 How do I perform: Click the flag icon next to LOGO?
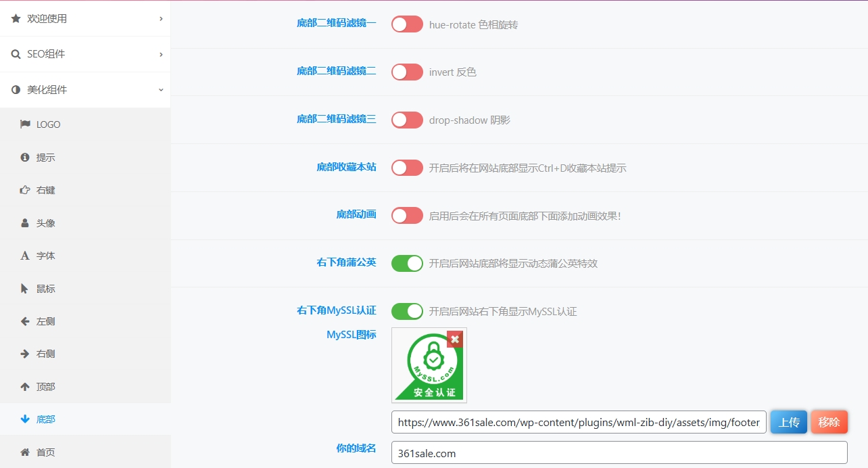click(25, 124)
